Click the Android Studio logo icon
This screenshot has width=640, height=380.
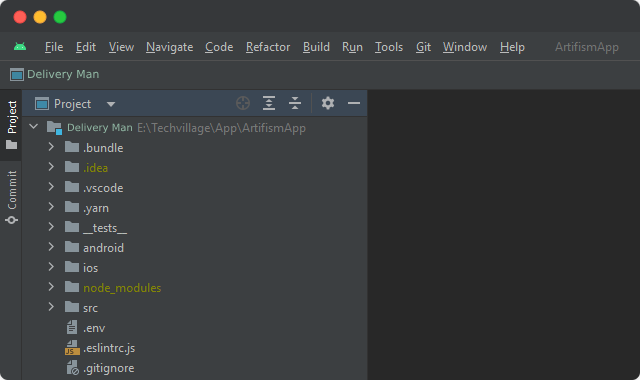click(20, 47)
